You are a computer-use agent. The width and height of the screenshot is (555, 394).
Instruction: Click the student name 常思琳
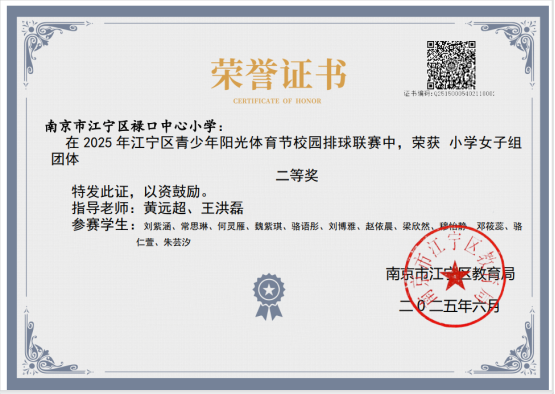[x=194, y=226]
